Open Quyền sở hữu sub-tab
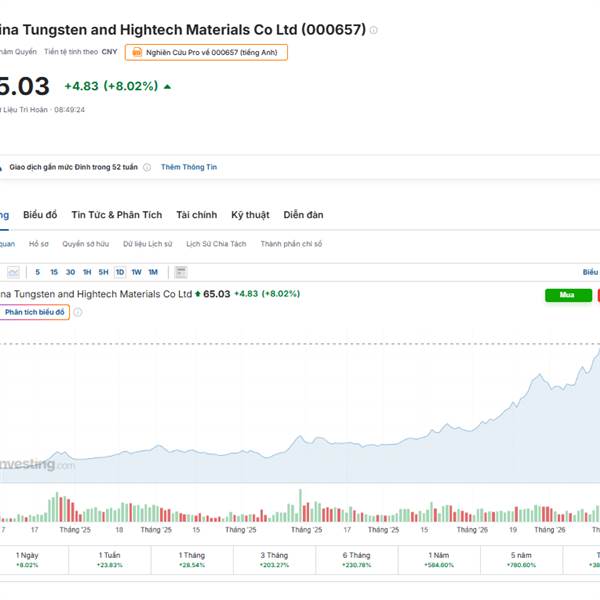The height and width of the screenshot is (600, 600). 86,244
